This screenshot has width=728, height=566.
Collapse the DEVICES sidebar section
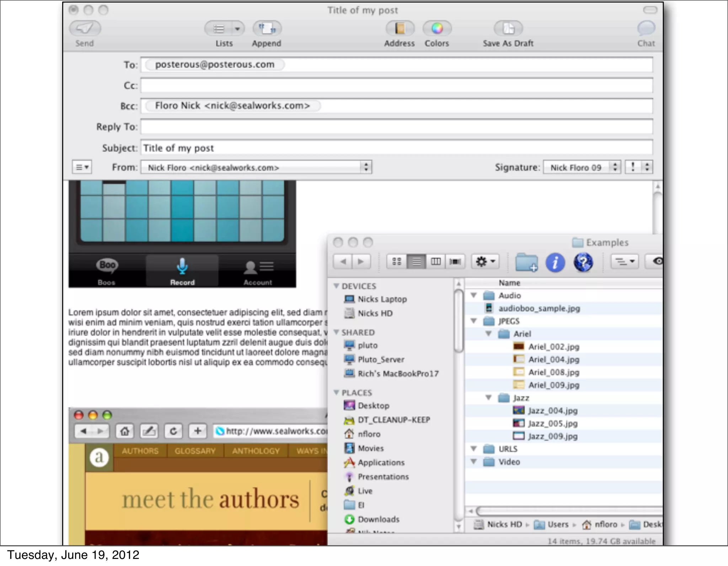point(336,286)
